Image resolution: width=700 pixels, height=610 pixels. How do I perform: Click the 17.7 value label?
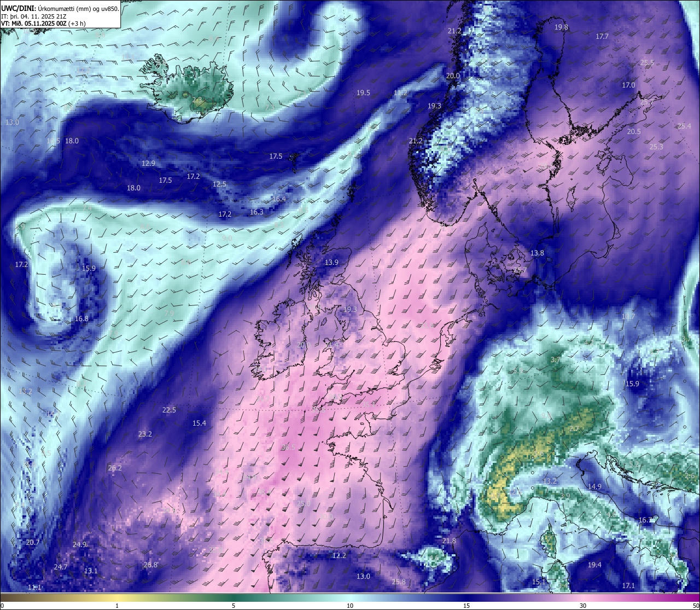point(602,36)
